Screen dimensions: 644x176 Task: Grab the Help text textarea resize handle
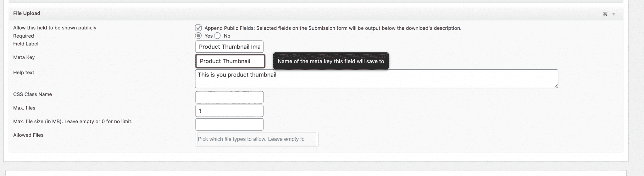[x=556, y=86]
